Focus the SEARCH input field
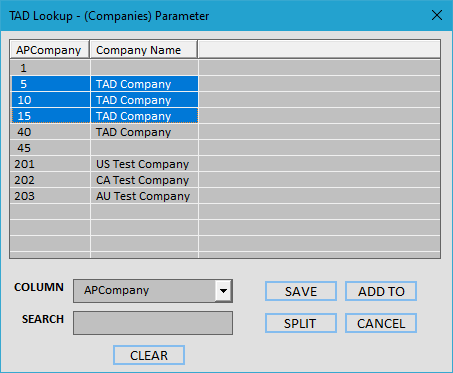The width and height of the screenshot is (453, 373). [153, 323]
